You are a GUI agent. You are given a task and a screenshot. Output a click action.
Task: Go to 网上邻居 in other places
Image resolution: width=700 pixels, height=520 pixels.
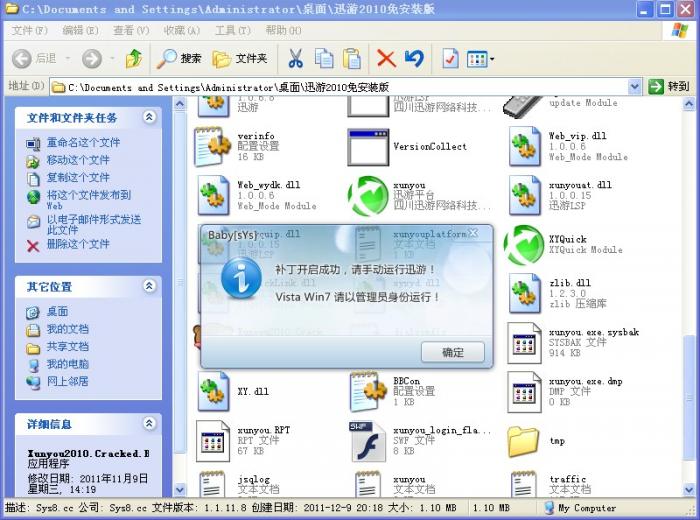coord(68,381)
